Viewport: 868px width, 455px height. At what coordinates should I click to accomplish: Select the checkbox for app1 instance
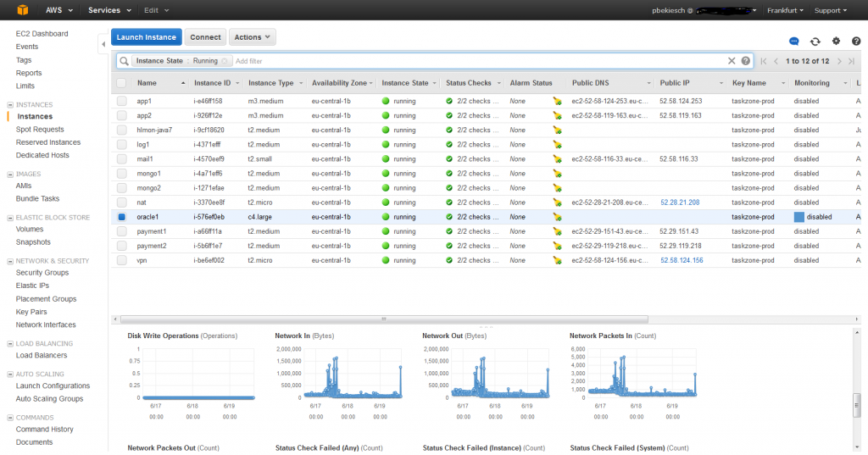[x=122, y=101]
